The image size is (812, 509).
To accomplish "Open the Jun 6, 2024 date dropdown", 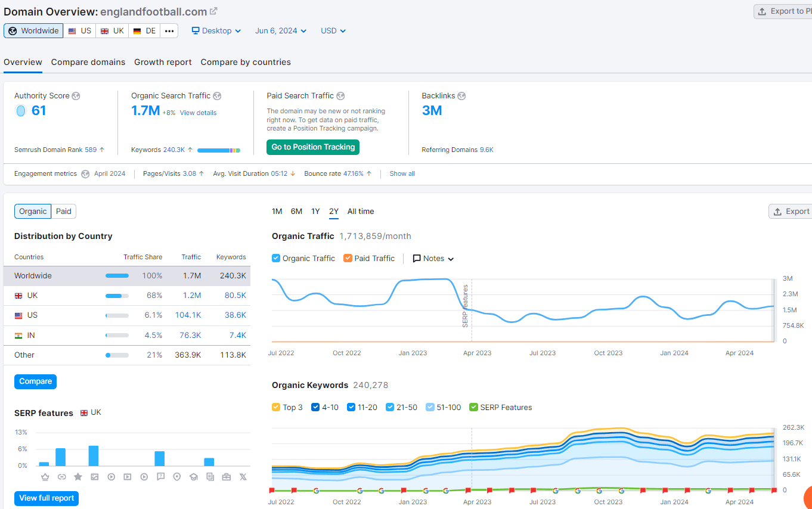I will (x=281, y=31).
